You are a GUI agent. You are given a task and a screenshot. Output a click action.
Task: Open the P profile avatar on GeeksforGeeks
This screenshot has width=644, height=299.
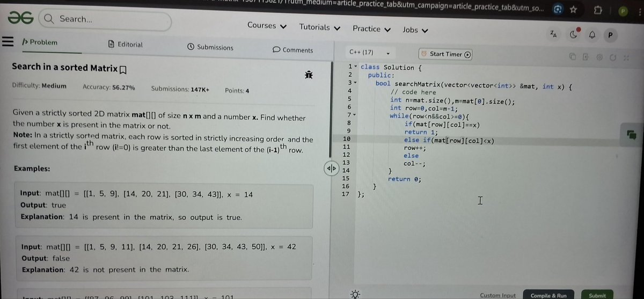pos(610,35)
